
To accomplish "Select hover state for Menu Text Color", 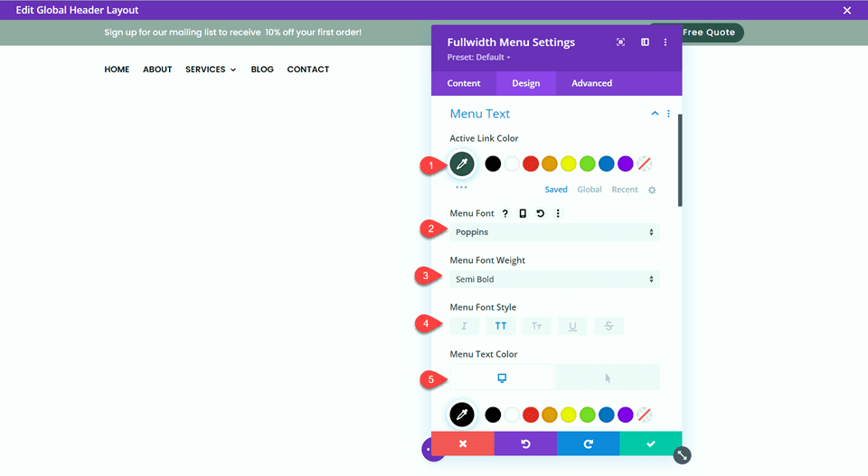I will pyautogui.click(x=608, y=378).
